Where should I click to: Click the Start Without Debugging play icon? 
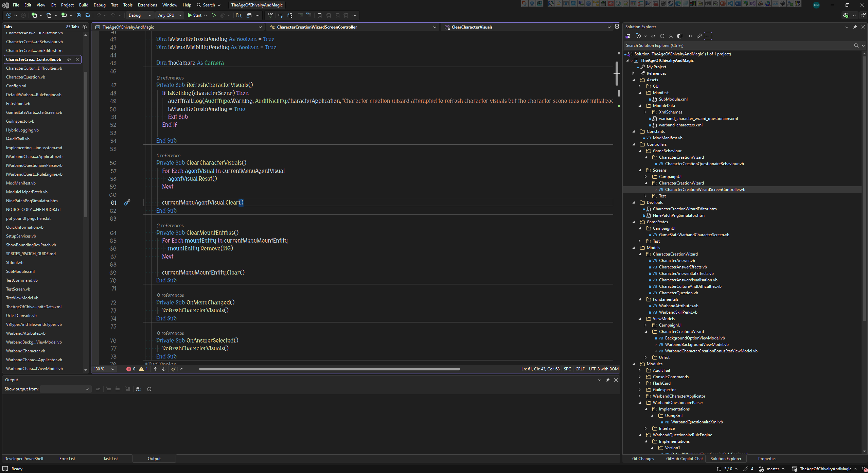(x=214, y=15)
